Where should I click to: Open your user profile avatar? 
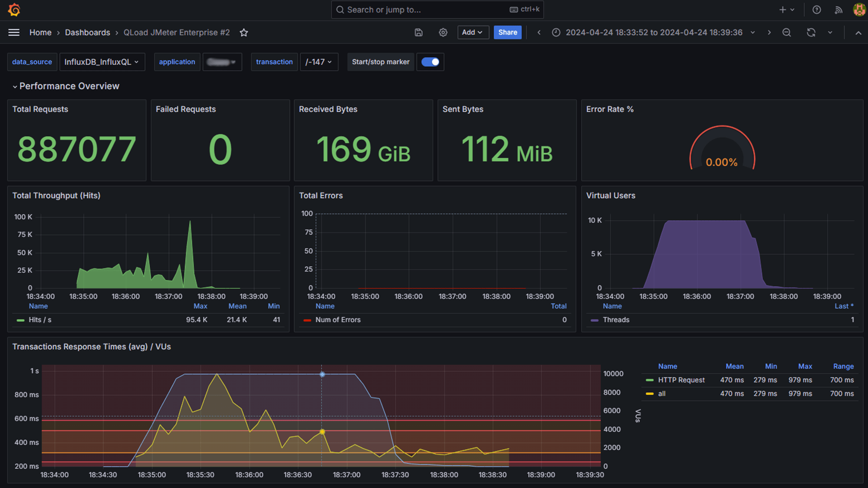click(x=858, y=10)
